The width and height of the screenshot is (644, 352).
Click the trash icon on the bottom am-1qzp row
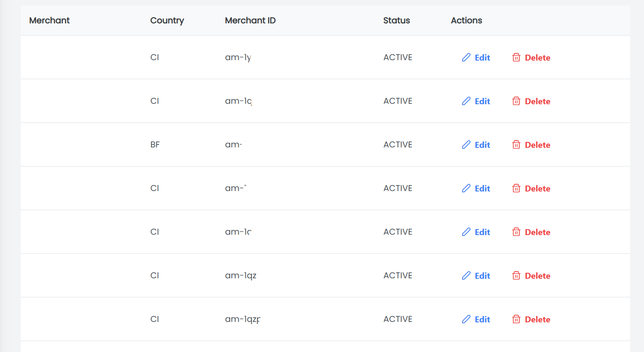point(516,319)
